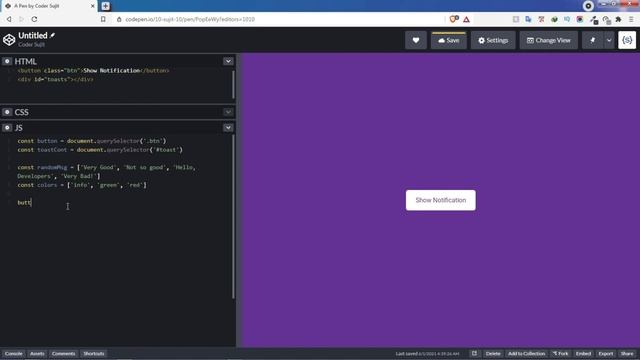Click the pencil icon to edit pen title

(52, 36)
